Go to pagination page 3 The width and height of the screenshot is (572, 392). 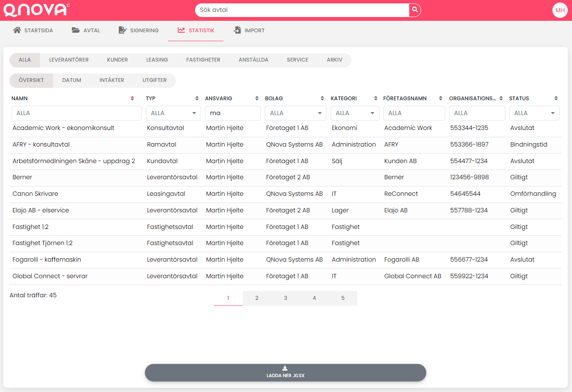286,298
